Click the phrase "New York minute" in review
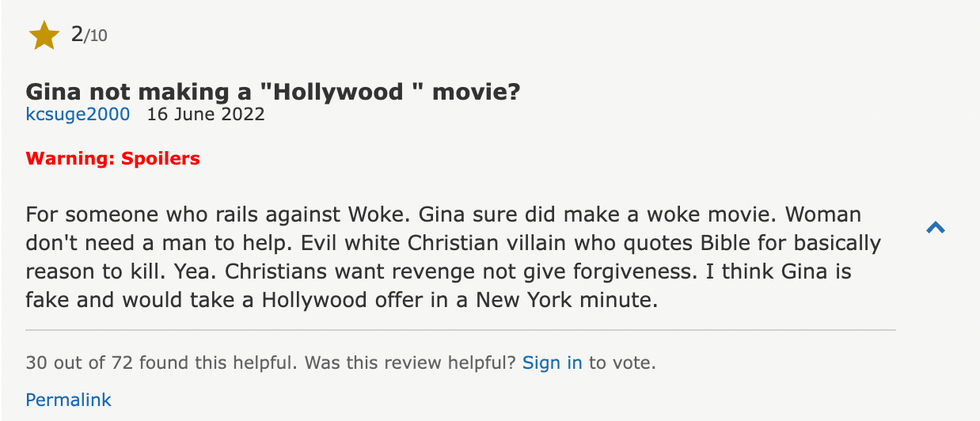 pyautogui.click(x=577, y=299)
